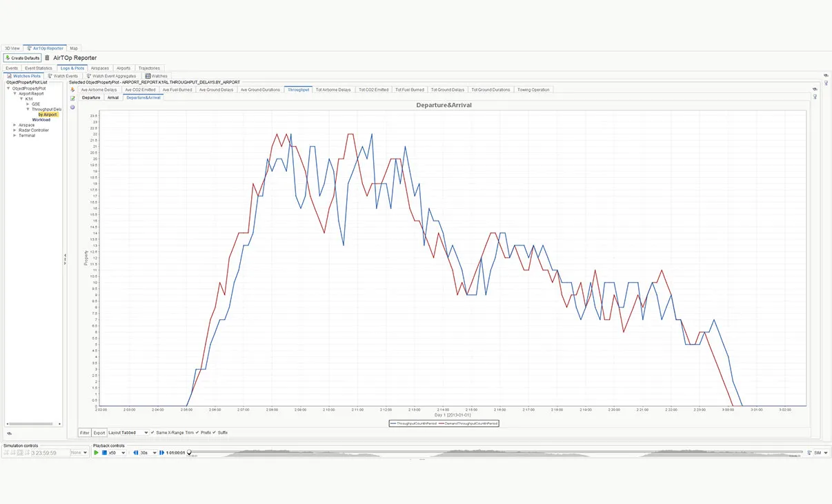Open the Event Statistics tab
The width and height of the screenshot is (832, 504).
tap(39, 68)
